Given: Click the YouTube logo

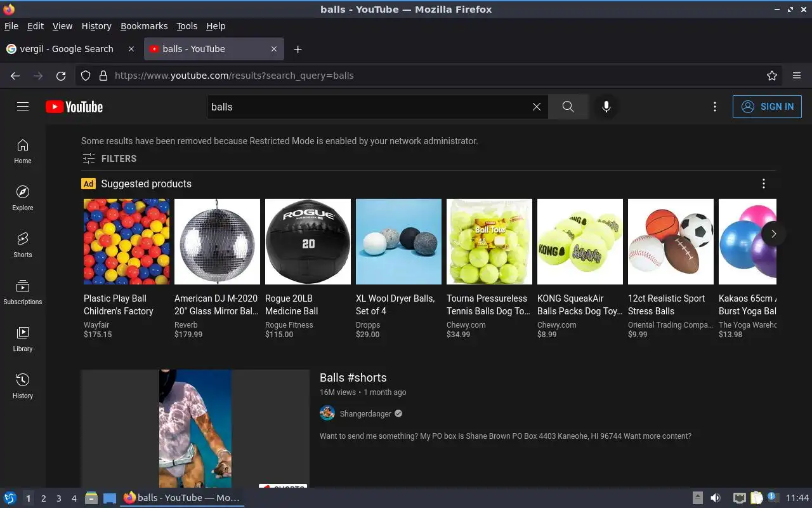Looking at the screenshot, I should (74, 107).
